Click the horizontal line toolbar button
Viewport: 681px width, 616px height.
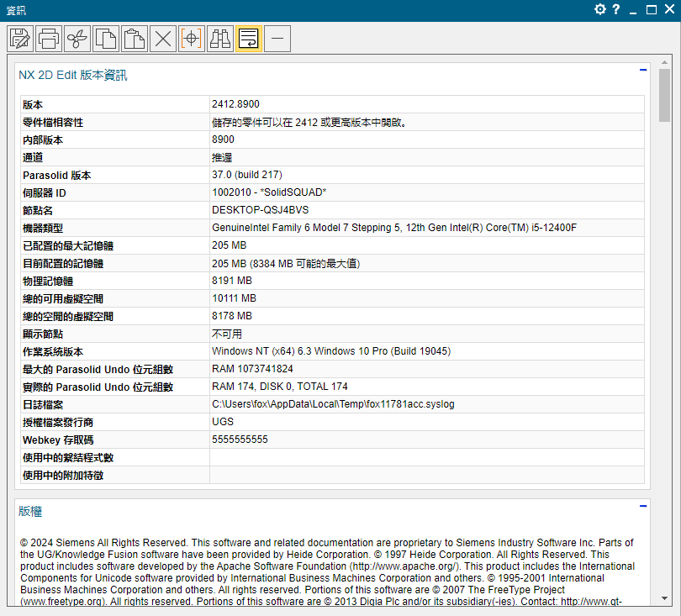click(277, 38)
